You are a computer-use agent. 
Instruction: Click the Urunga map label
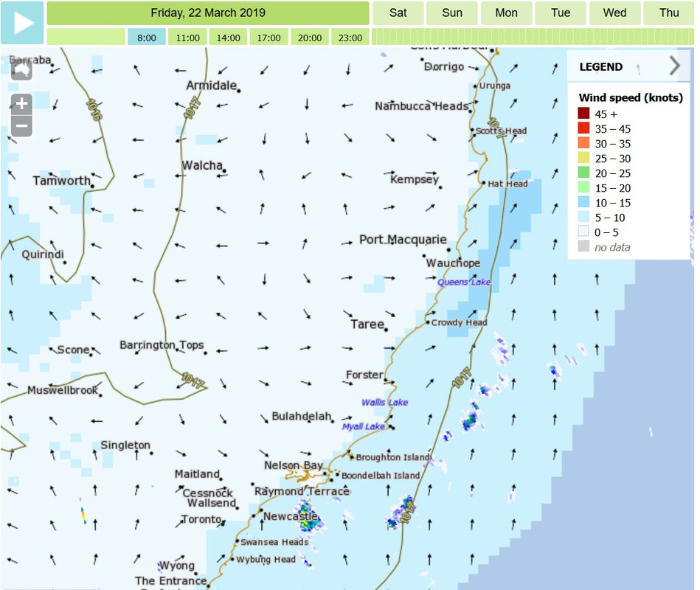[495, 86]
